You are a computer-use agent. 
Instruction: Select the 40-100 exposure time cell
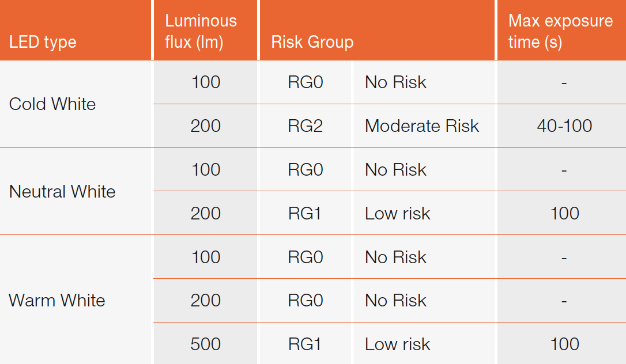(564, 126)
